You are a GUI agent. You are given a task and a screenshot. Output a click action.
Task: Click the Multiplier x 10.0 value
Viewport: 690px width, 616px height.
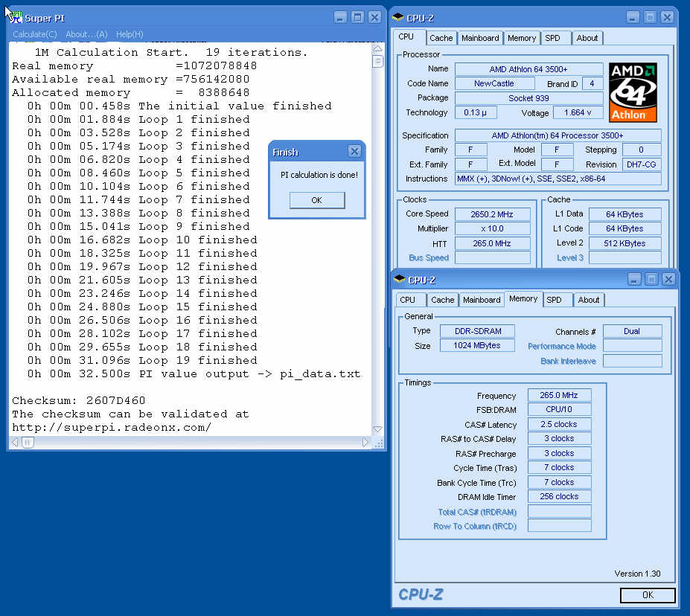tap(492, 228)
